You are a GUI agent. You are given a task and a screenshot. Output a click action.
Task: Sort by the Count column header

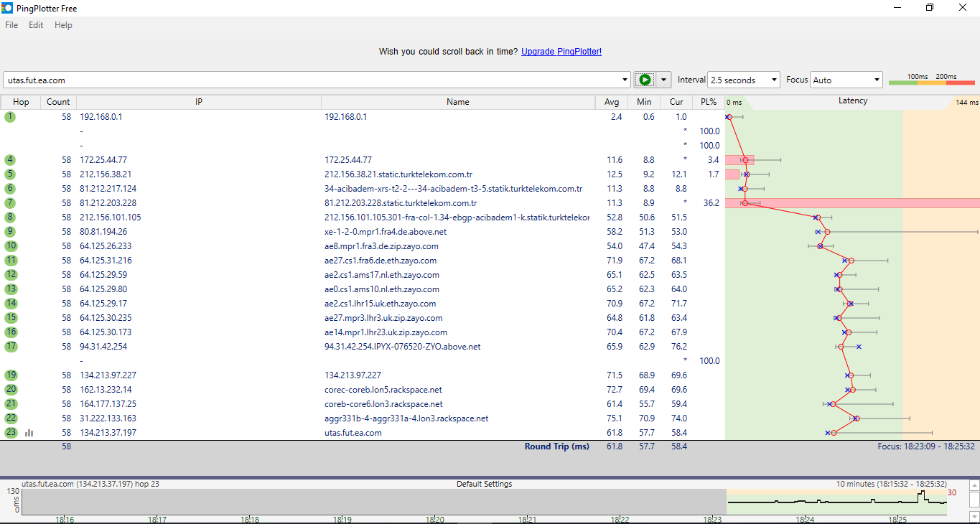coord(58,102)
